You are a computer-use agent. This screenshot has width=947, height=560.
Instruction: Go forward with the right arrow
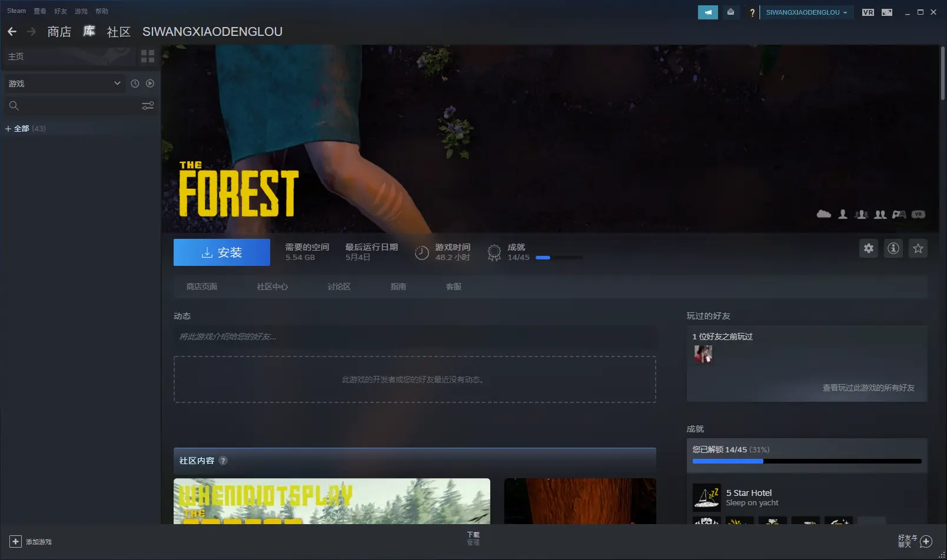pos(32,32)
